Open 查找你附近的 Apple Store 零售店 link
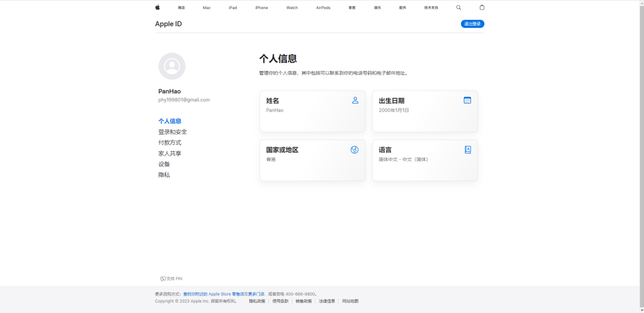Viewport: 644px width, 313px height. 213,294
